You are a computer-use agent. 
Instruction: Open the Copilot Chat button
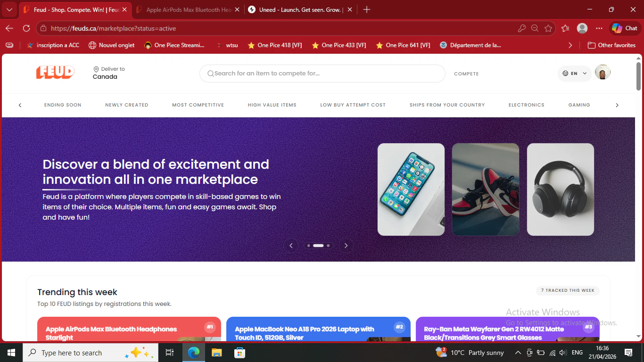click(625, 28)
